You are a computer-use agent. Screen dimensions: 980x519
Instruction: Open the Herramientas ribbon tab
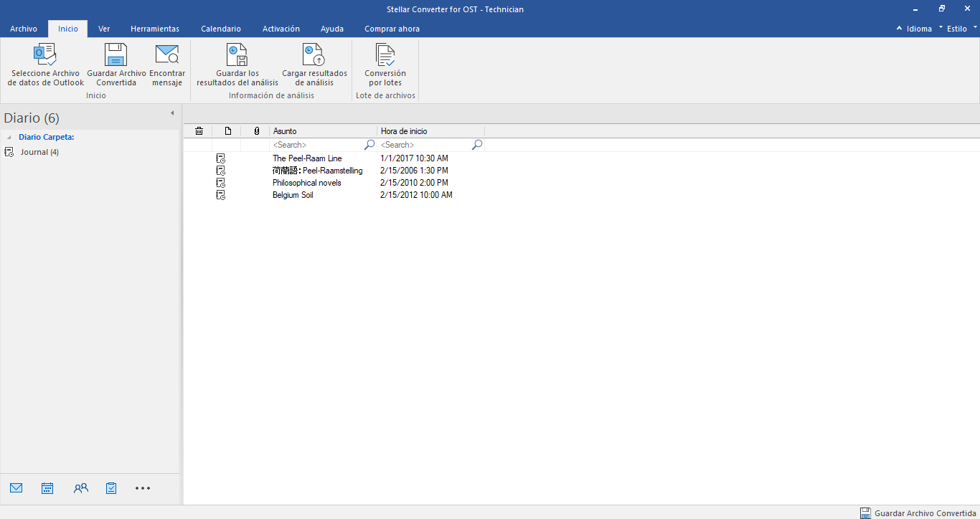155,29
